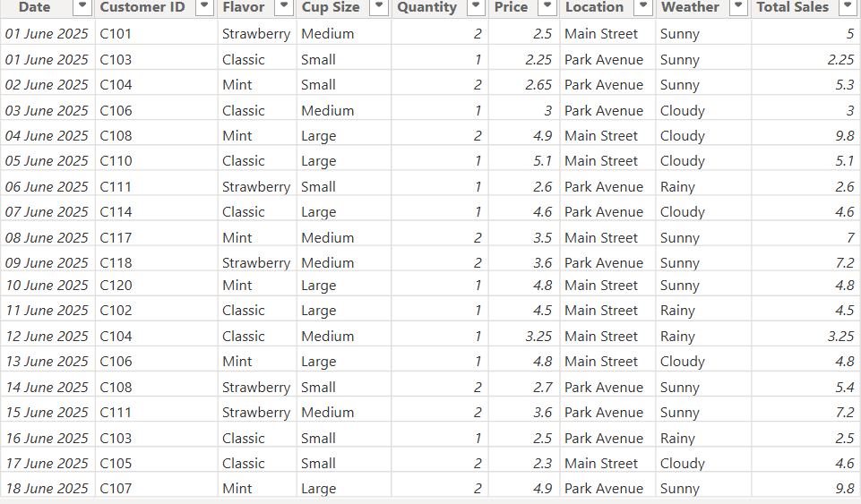This screenshot has height=504, width=861.
Task: Click the Total Sales column header text
Action: 793,7
